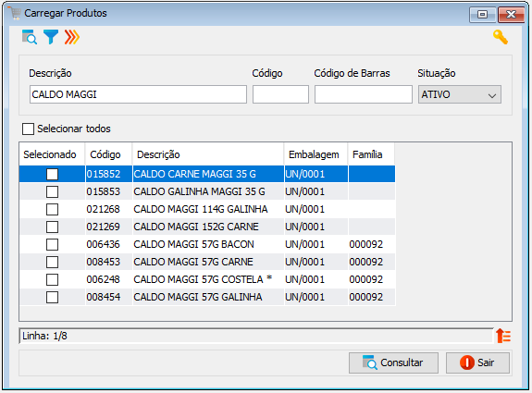Check the box for CALDO GALINHA MAGGI 35 G
This screenshot has height=393, width=532.
coord(52,191)
